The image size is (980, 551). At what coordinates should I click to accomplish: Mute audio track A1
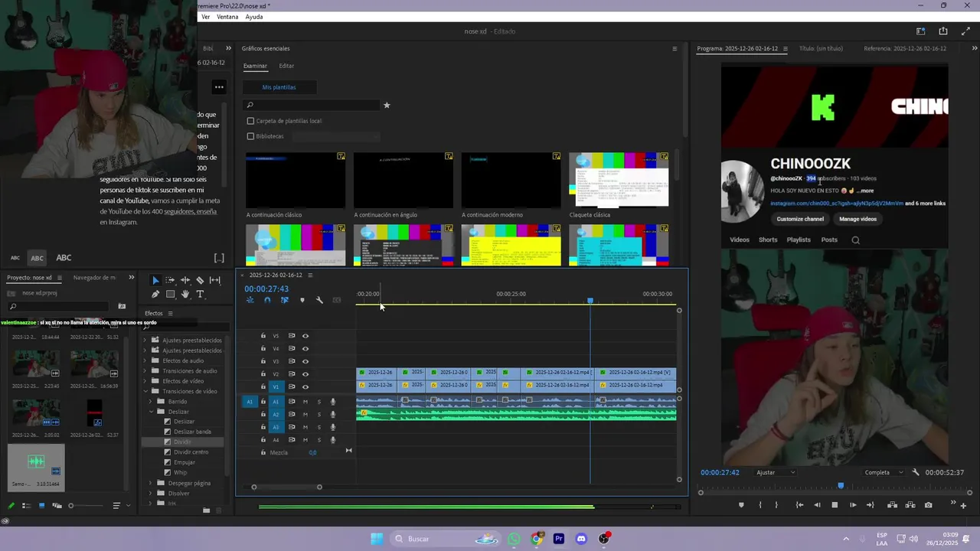[305, 402]
